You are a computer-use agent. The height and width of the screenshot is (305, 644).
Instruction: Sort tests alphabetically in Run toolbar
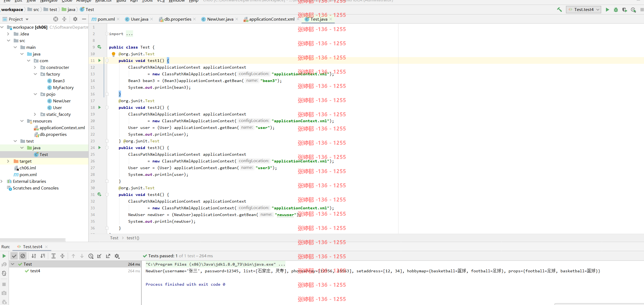pos(34,256)
